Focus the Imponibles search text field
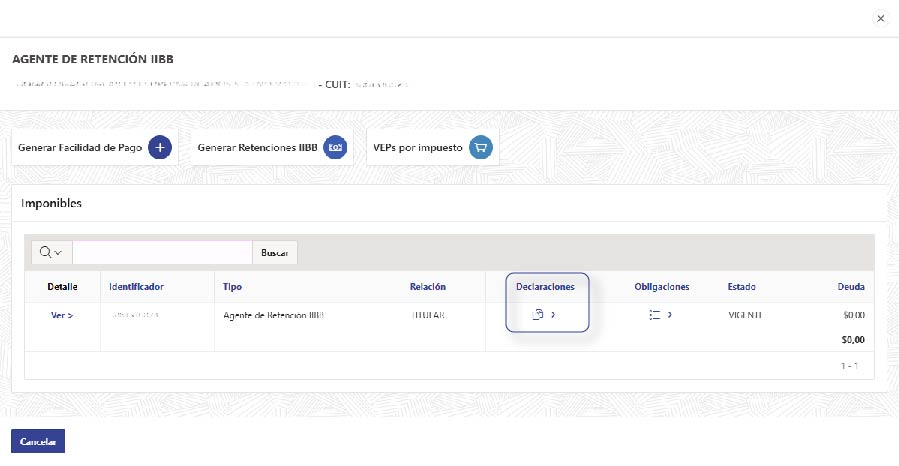 162,253
